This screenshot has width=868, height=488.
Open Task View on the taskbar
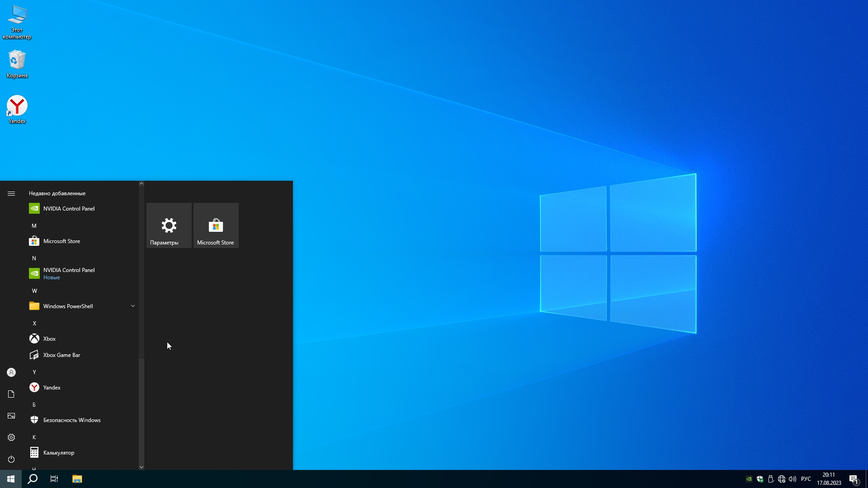(54, 479)
